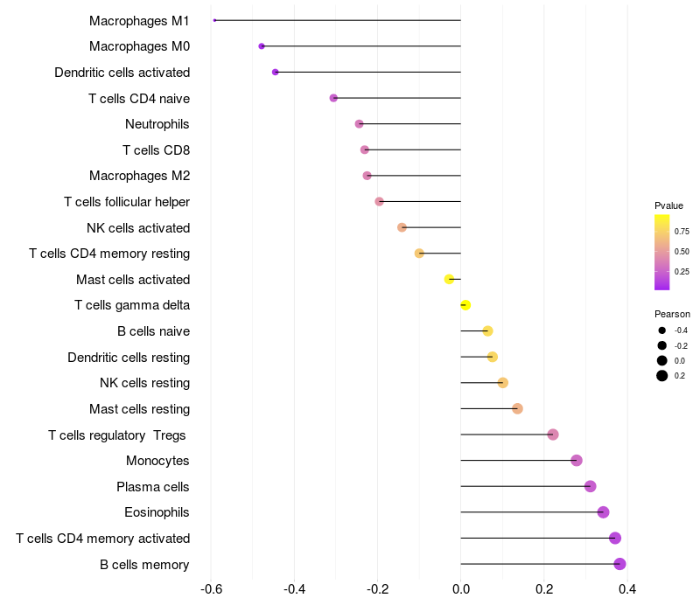Image resolution: width=700 pixels, height=612 pixels.
Task: Click the 0.4 x-axis tick label
Action: pos(627,589)
